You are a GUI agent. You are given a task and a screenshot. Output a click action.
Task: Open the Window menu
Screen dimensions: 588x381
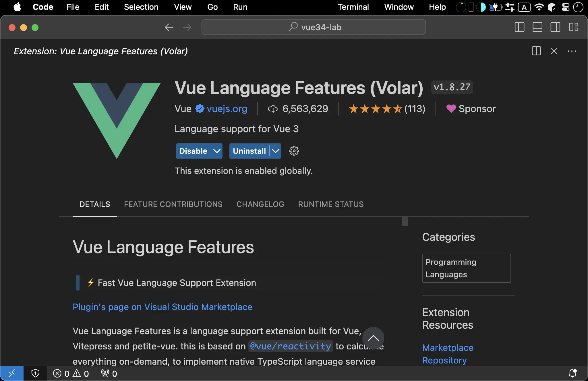399,7
